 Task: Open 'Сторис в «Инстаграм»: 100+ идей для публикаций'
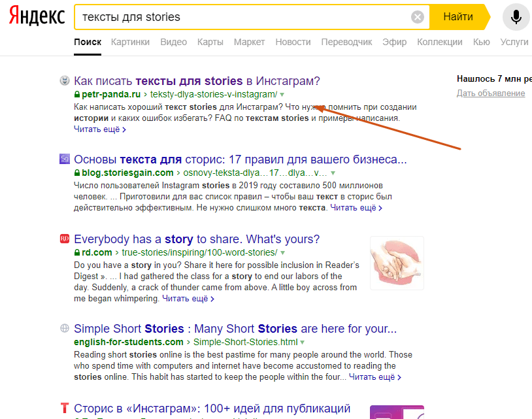(x=212, y=409)
